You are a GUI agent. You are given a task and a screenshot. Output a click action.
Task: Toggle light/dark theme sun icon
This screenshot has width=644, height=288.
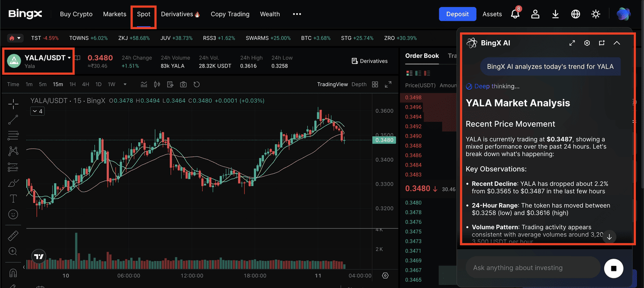click(x=596, y=14)
